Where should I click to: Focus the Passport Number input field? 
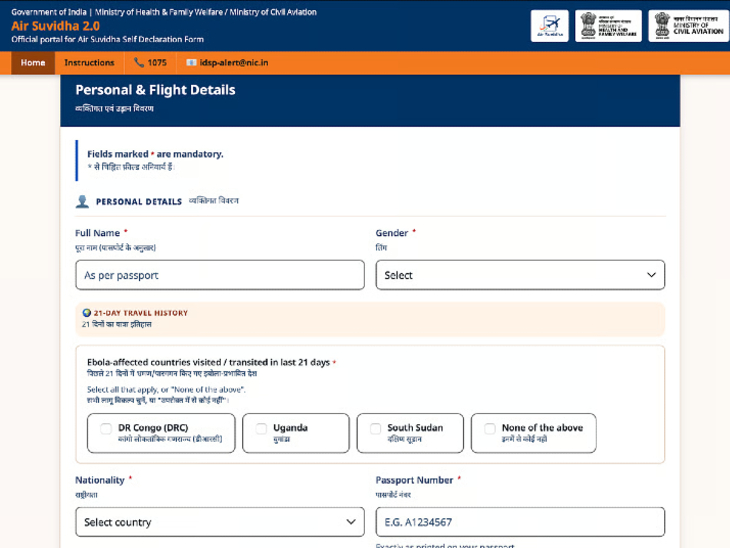tap(520, 522)
